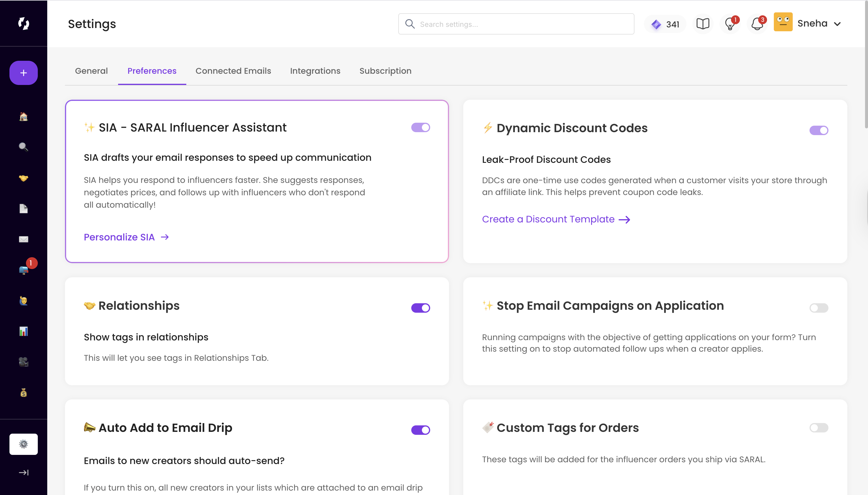This screenshot has height=495, width=868.
Task: Disable the Relationships tags toggle
Action: (x=420, y=308)
